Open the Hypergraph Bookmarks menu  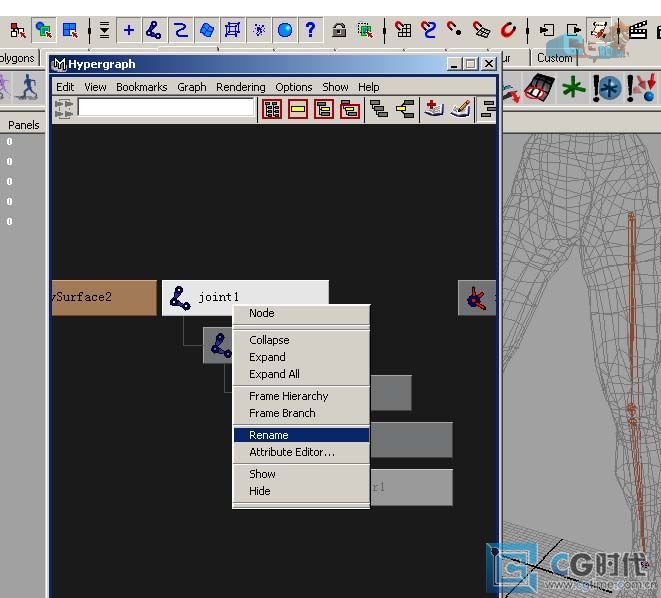(142, 87)
